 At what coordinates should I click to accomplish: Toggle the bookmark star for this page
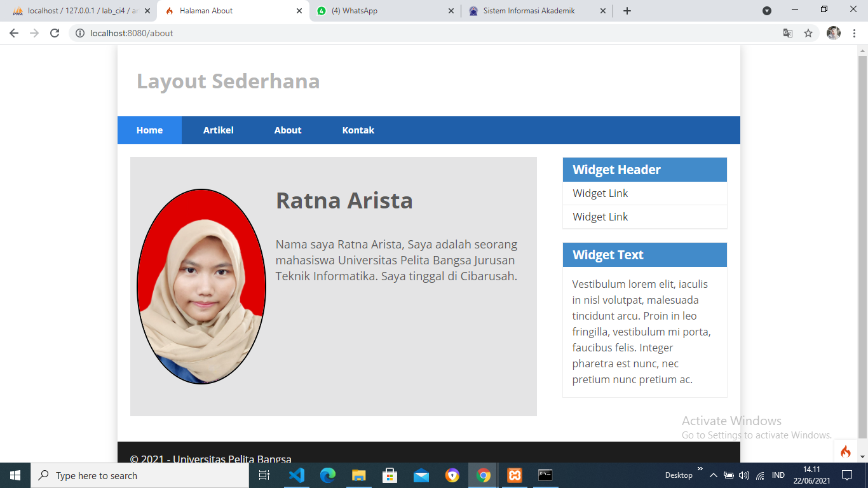(808, 33)
